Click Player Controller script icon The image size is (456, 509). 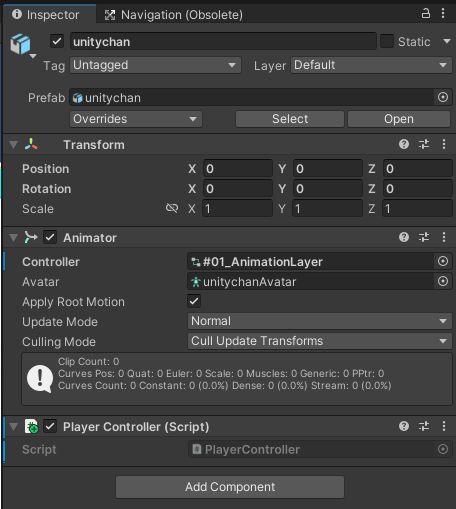(31, 427)
